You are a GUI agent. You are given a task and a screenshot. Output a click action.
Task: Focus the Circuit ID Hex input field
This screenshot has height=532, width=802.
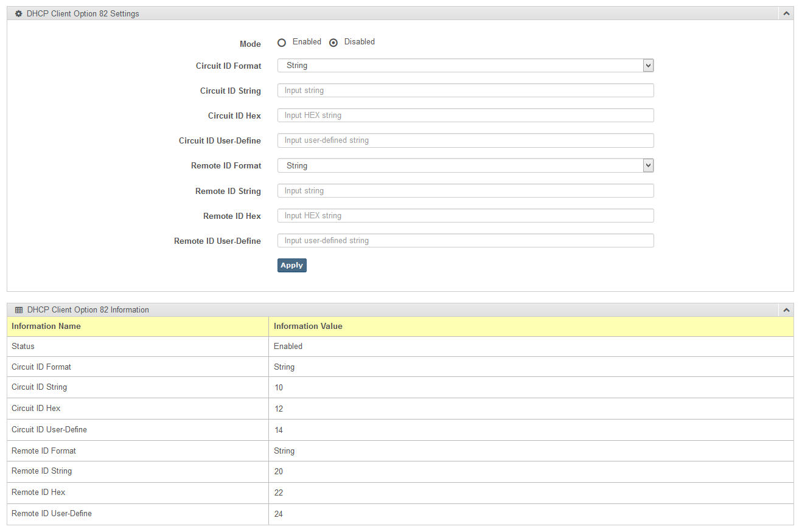(x=465, y=116)
